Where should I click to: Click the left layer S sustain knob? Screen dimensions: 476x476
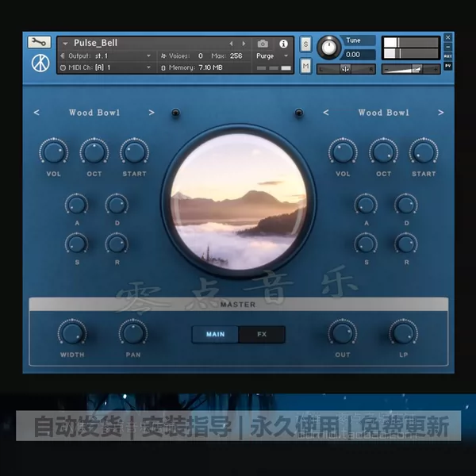(76, 244)
